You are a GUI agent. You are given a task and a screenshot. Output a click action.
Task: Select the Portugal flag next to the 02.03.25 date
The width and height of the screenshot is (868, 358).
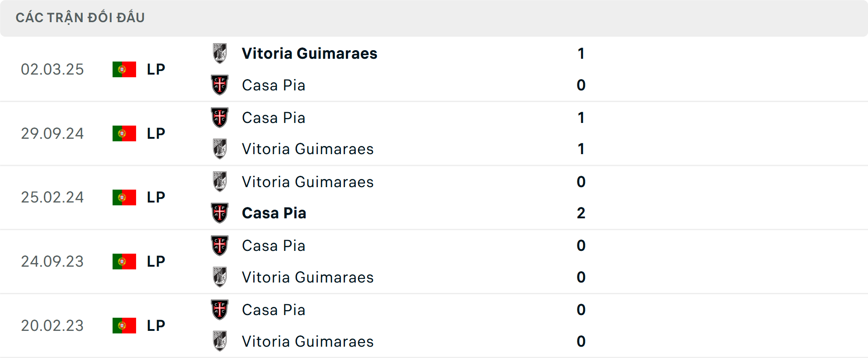tap(124, 69)
